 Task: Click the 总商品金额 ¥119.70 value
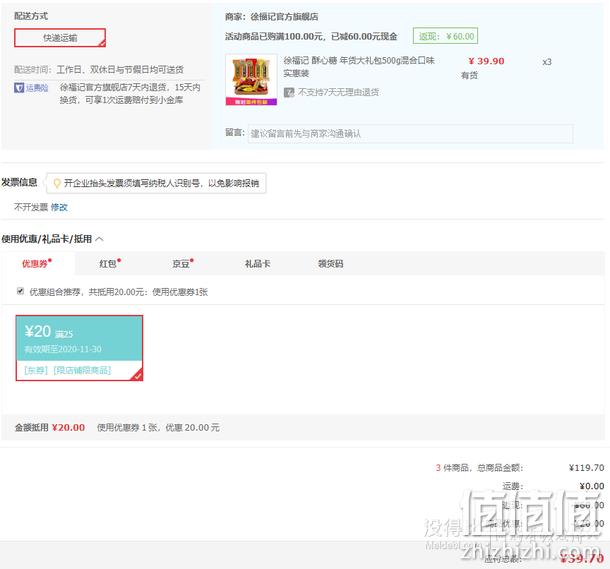(586, 467)
